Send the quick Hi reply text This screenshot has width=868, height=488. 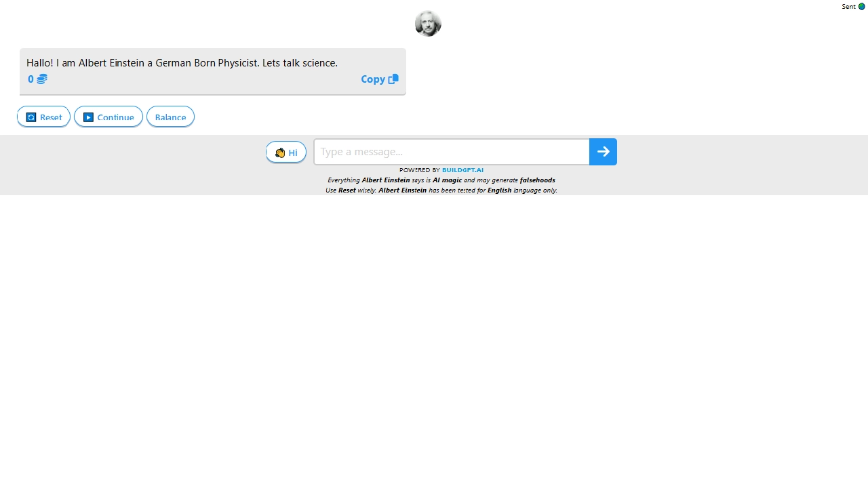coord(293,152)
